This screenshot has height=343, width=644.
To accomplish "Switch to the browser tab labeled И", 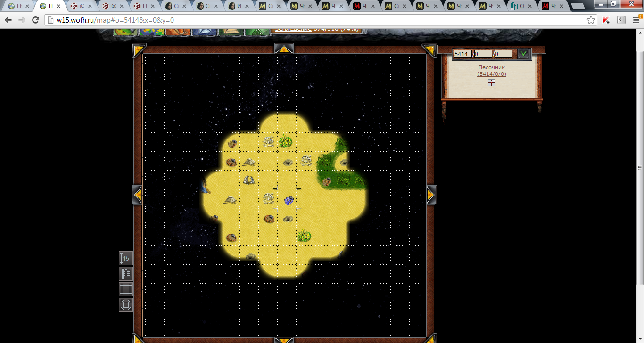I will click(x=239, y=6).
